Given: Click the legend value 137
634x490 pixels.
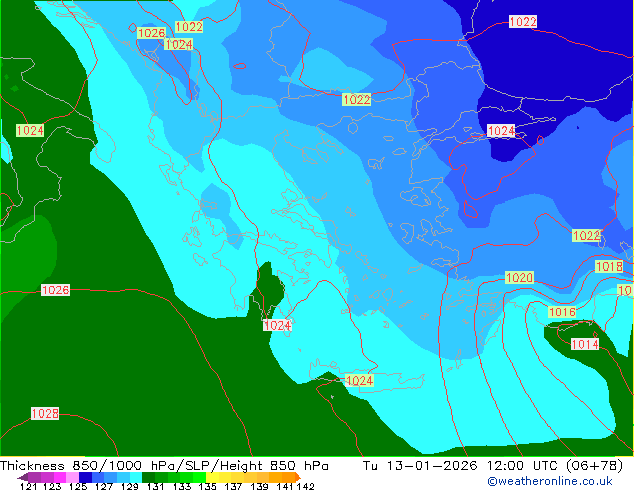Looking at the screenshot, I should pos(232,486).
